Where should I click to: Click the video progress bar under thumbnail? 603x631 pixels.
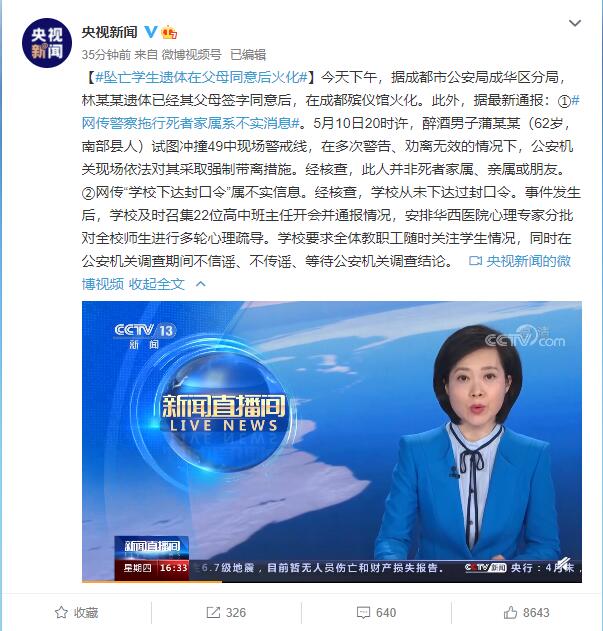332,581
